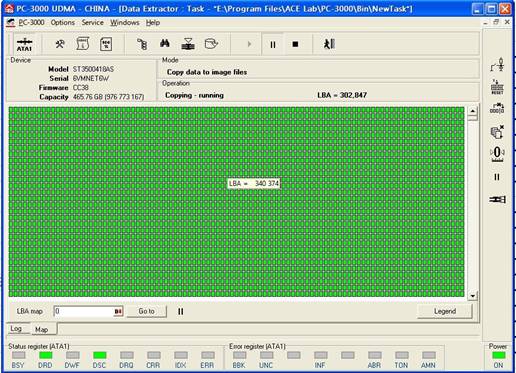Open the Legend button
The image size is (516, 373).
click(445, 311)
